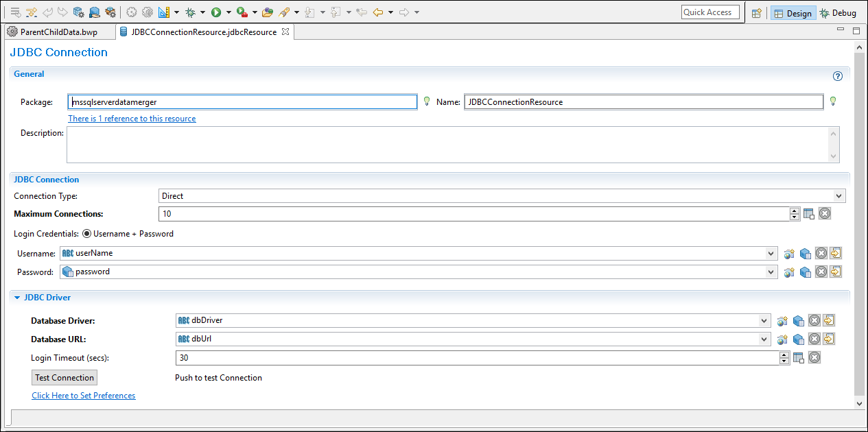Open the 'Click Here to Set Preferences' link
This screenshot has width=868, height=432.
83,396
